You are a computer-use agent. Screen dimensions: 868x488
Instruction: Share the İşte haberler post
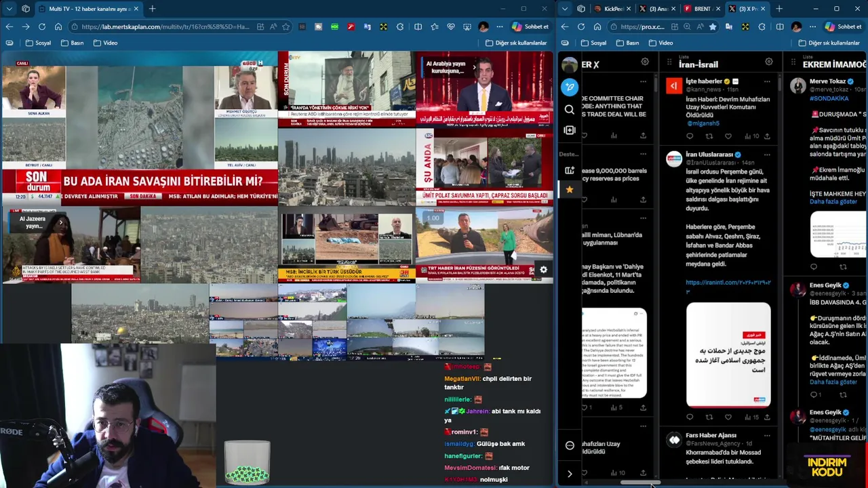point(767,136)
